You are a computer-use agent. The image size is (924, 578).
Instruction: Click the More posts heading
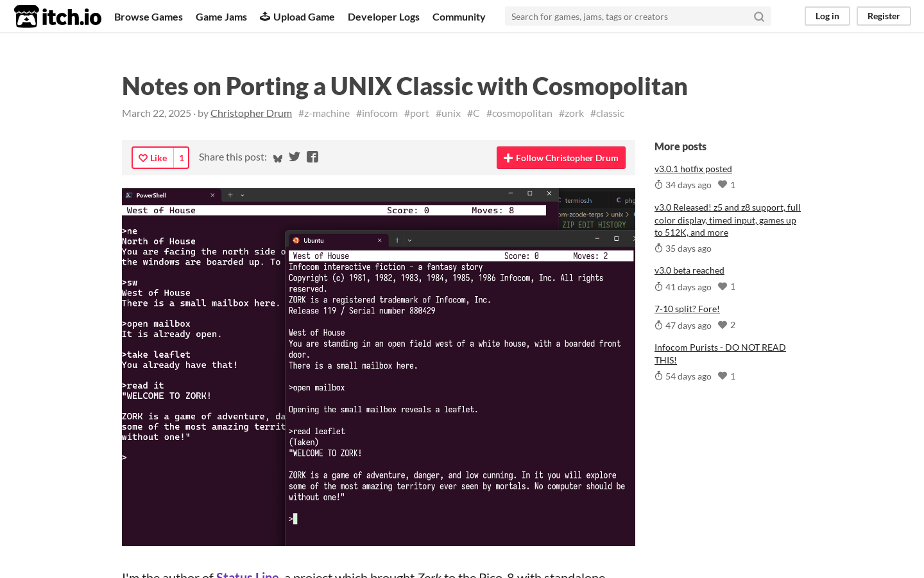(680, 146)
